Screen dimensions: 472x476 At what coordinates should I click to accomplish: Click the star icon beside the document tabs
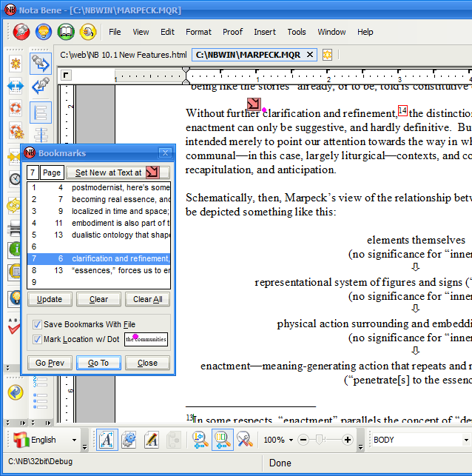[327, 55]
